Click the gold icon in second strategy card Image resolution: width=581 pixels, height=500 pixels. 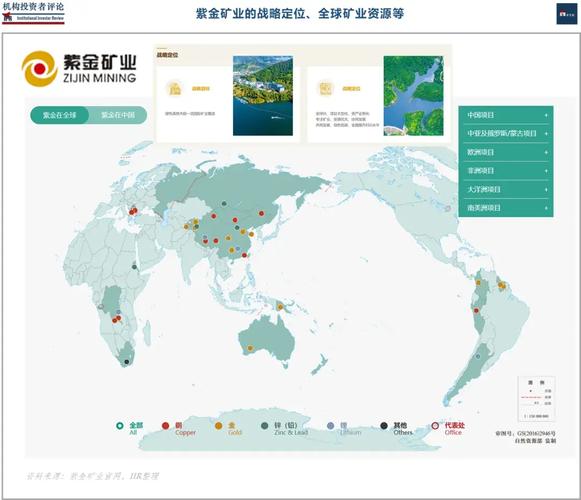[x=325, y=89]
